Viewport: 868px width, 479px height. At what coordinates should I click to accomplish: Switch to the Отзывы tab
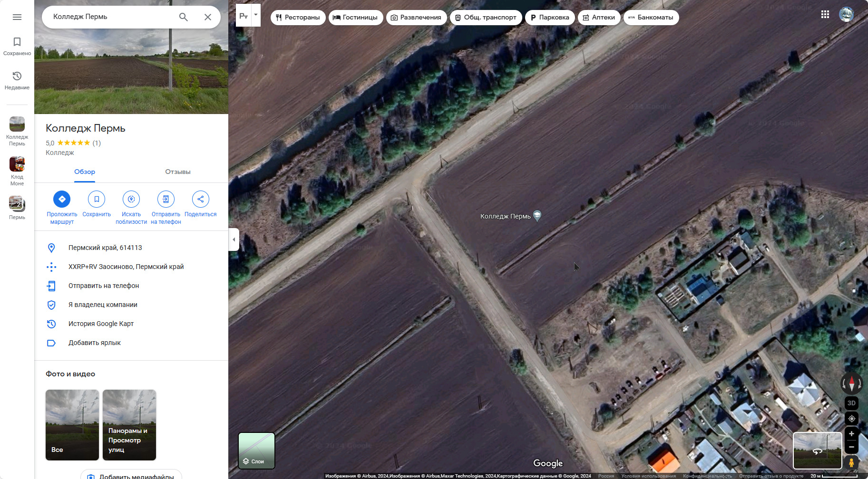[x=178, y=172]
